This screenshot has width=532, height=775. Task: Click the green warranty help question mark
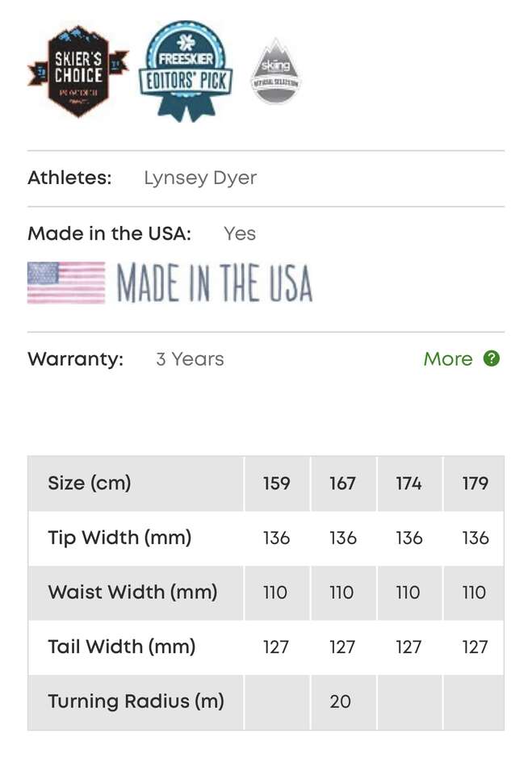pos(492,358)
